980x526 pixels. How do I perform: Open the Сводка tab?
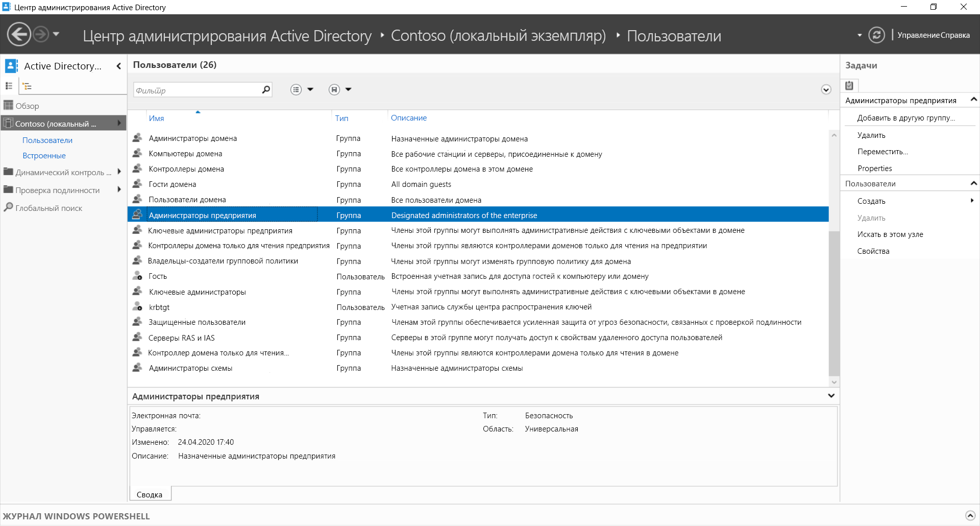coord(150,494)
